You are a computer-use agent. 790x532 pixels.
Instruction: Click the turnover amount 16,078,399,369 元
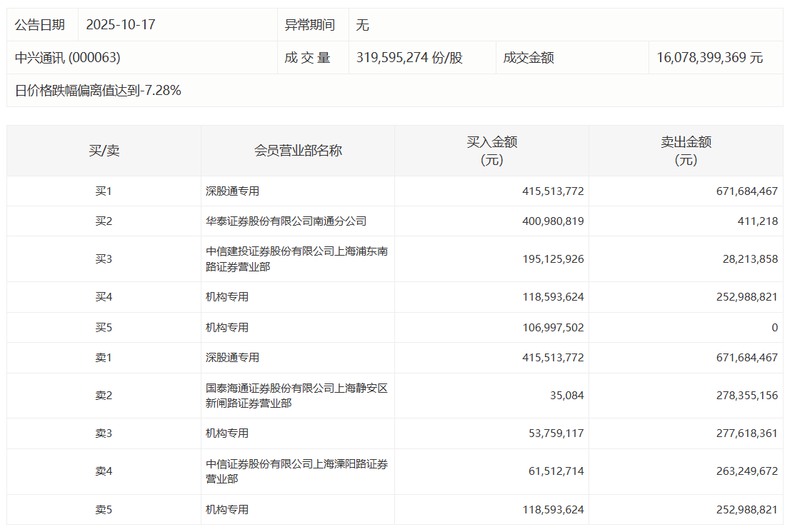click(709, 58)
